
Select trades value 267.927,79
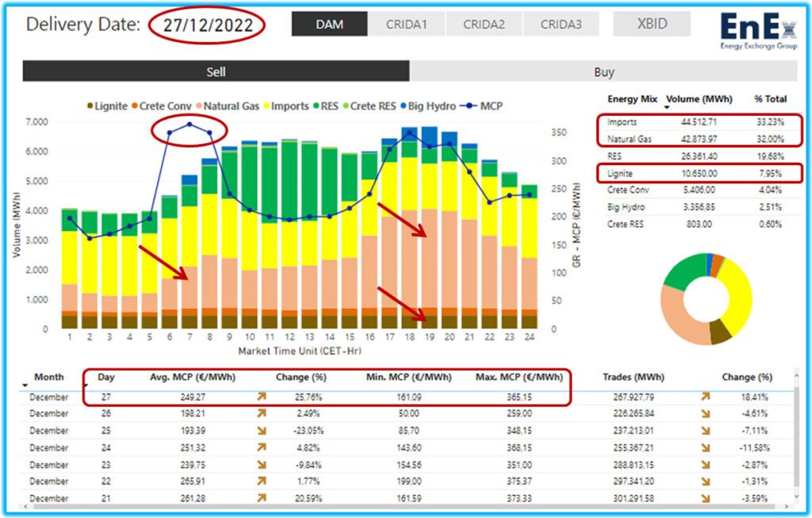coord(634,397)
